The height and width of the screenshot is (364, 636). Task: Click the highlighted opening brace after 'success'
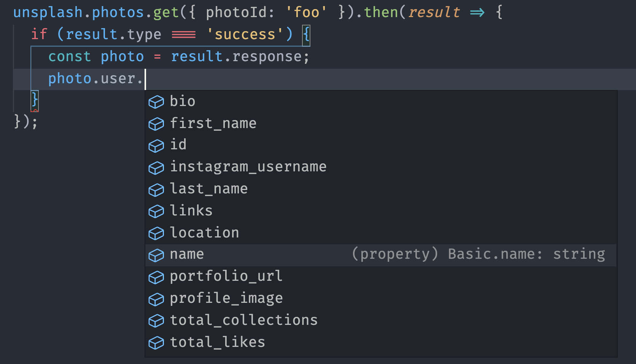coord(306,35)
